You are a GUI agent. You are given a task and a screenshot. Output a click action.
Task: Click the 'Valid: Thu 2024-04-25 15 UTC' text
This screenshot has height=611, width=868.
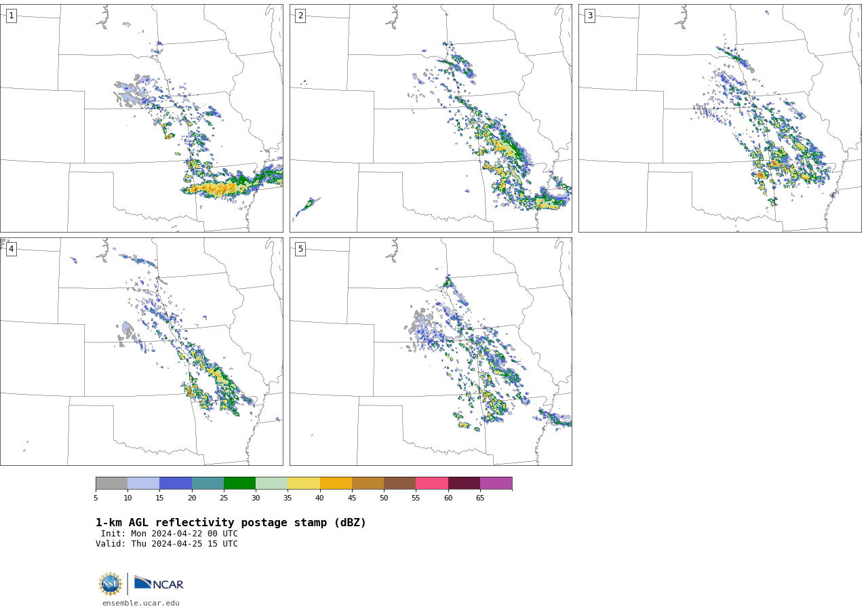point(167,544)
